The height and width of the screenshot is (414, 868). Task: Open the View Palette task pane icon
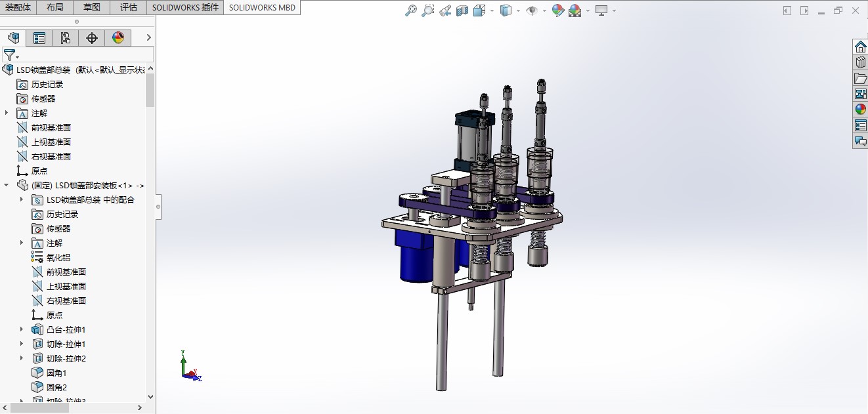tap(860, 94)
